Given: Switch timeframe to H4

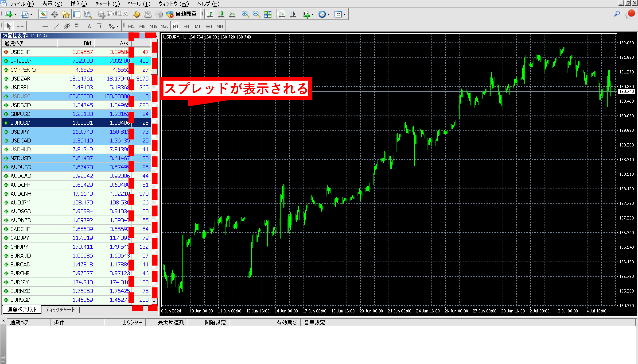Looking at the screenshot, I should (x=187, y=26).
